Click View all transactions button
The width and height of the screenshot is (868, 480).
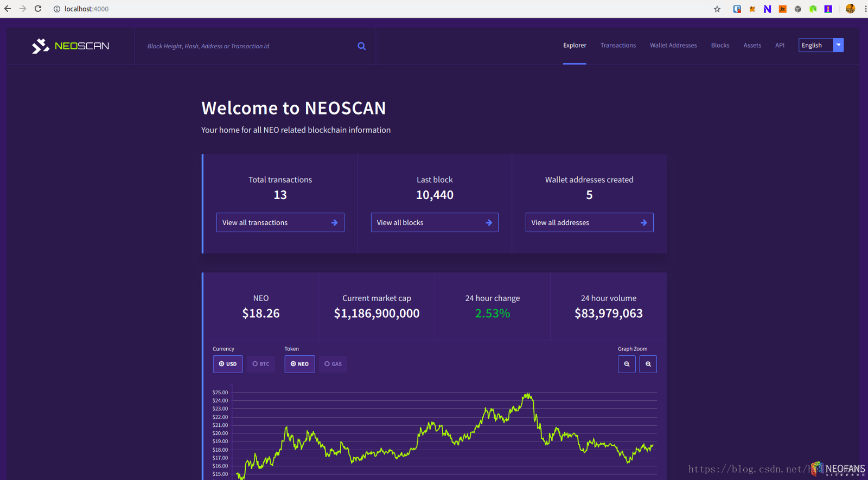(280, 222)
